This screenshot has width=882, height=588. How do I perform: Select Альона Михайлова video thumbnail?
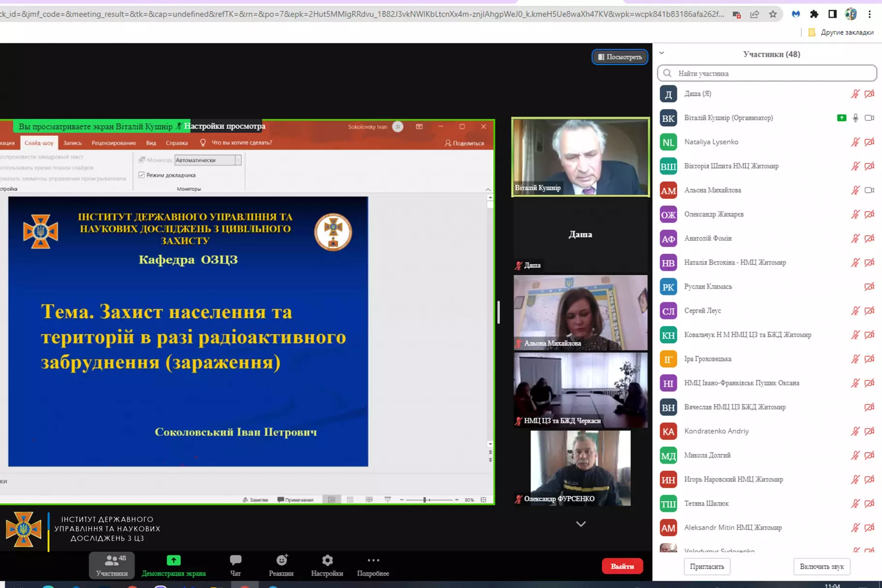pos(581,313)
